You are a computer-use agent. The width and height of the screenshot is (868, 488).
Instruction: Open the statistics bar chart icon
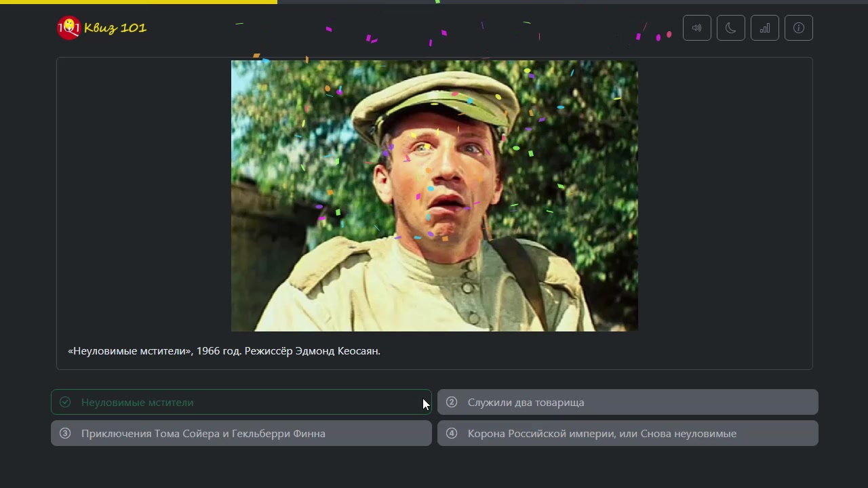click(765, 28)
